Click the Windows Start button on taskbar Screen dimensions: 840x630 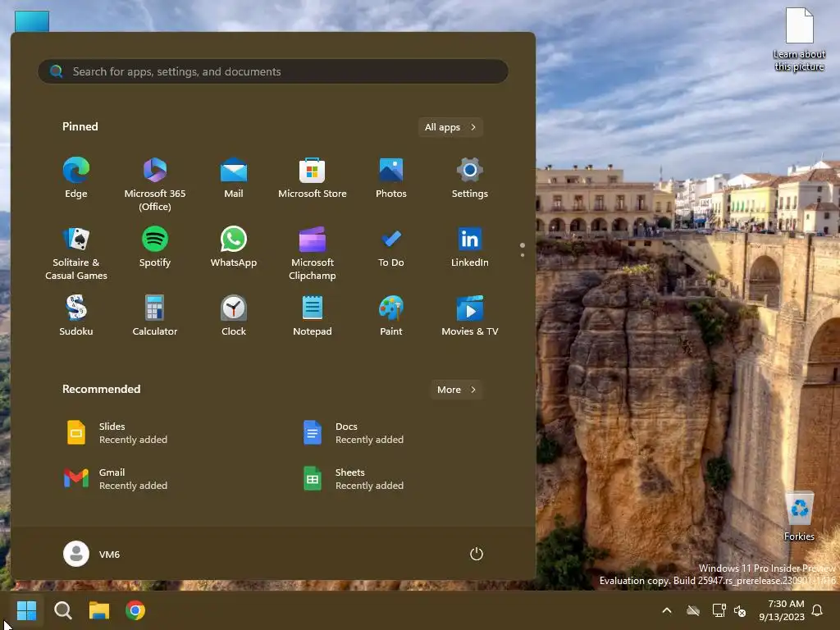pos(26,610)
